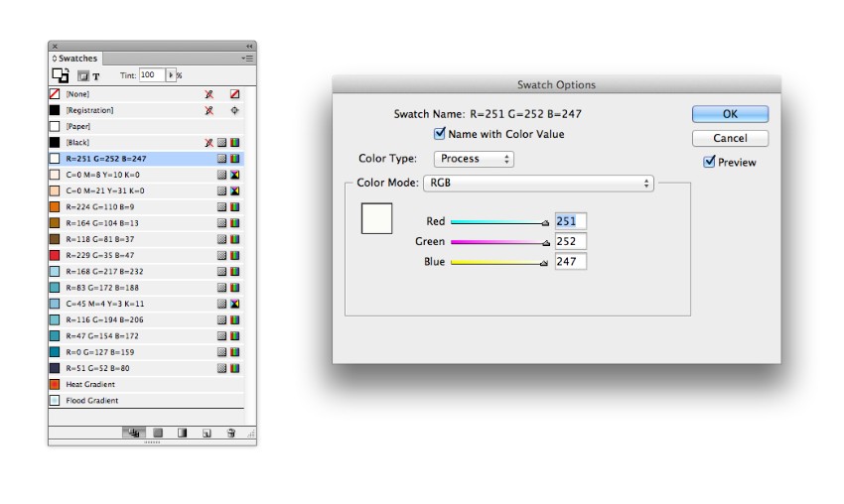Click the color preview box in Swatch Options

click(376, 218)
